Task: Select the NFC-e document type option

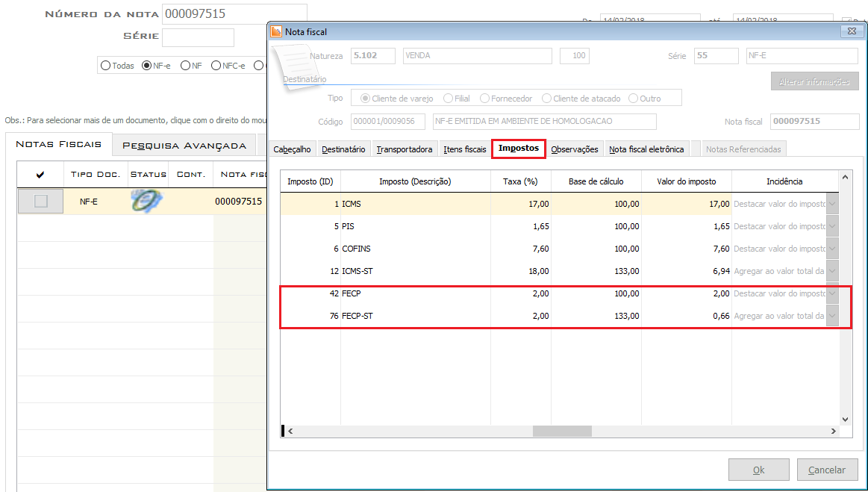Action: click(216, 66)
